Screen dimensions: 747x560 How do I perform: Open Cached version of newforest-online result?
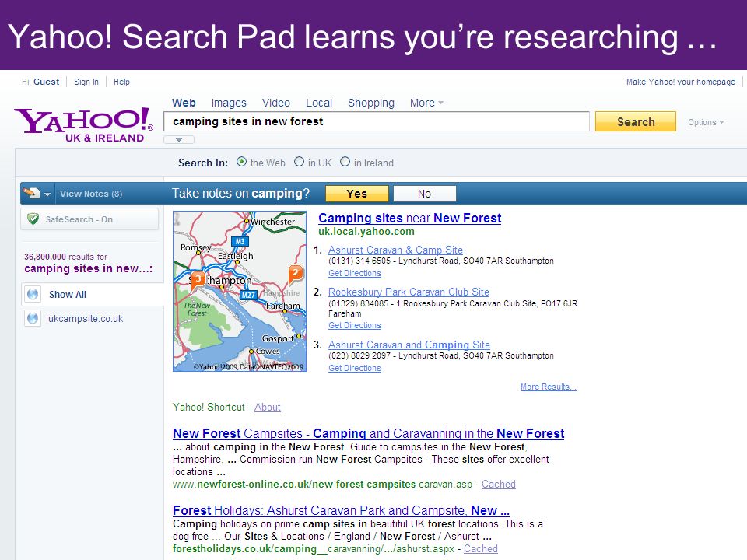tap(498, 485)
